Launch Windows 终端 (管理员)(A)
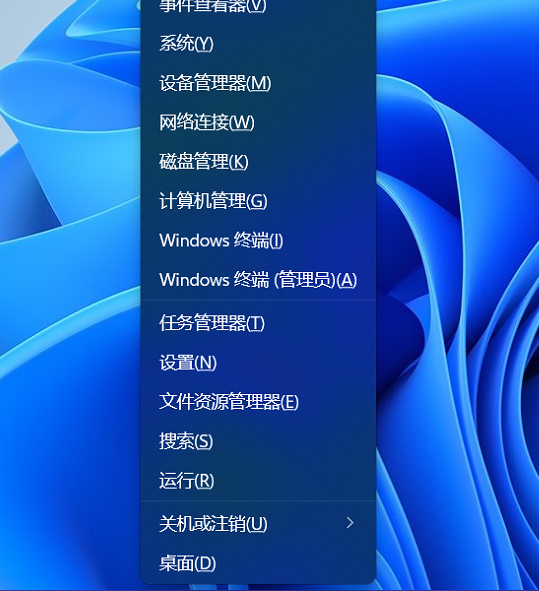 click(x=258, y=280)
